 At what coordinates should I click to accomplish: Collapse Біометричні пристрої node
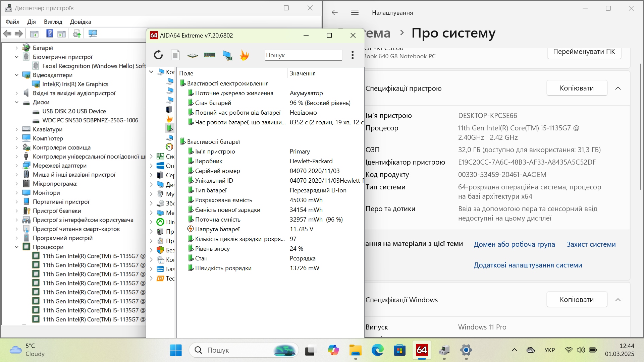(17, 57)
